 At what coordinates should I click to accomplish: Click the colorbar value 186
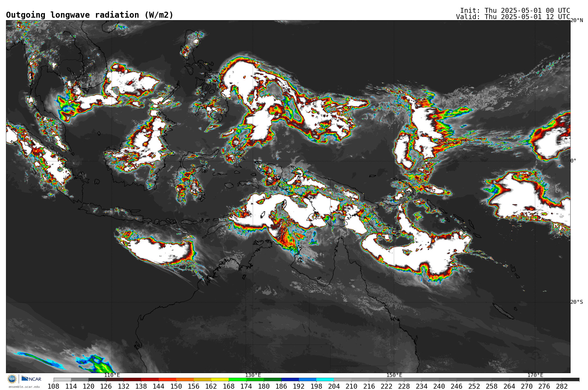click(281, 386)
